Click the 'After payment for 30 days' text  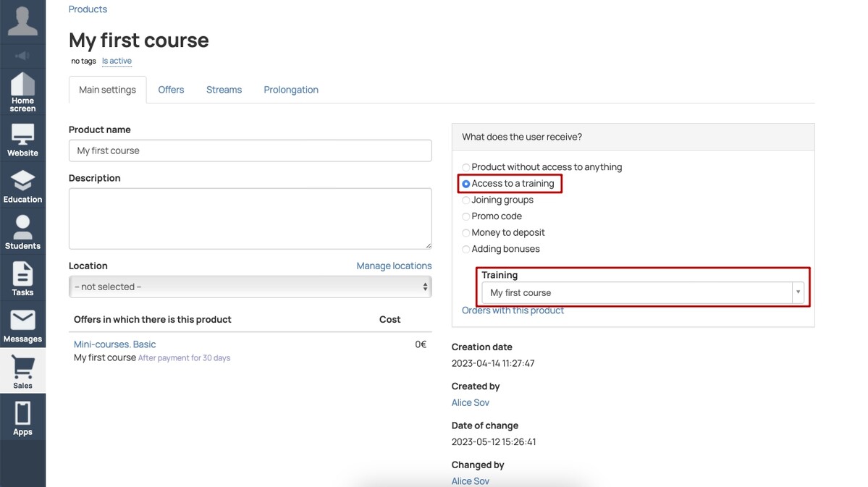point(185,358)
